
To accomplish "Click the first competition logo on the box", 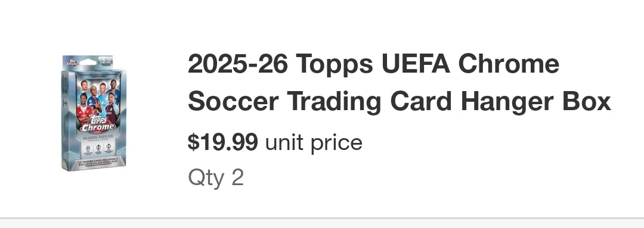I will click(x=88, y=148).
